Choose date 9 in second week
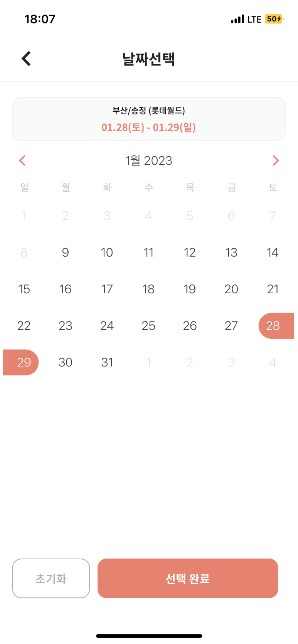This screenshot has width=298, height=644. coord(66,253)
